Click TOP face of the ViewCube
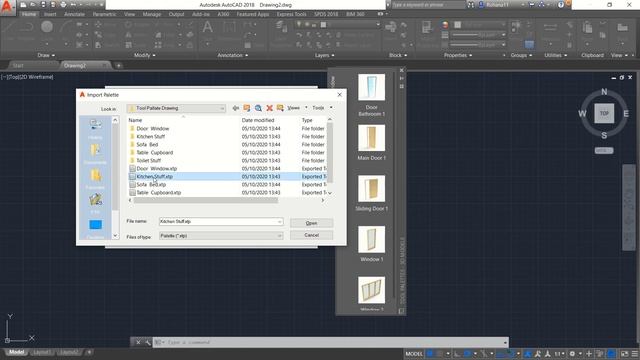Viewport: 640px width, 360px height. 604,113
